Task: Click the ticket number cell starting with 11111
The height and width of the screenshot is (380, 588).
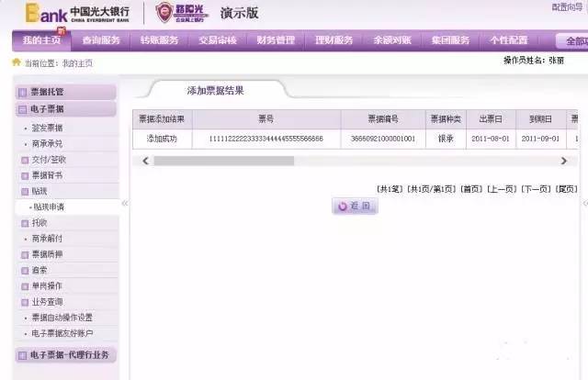Action: (266, 139)
